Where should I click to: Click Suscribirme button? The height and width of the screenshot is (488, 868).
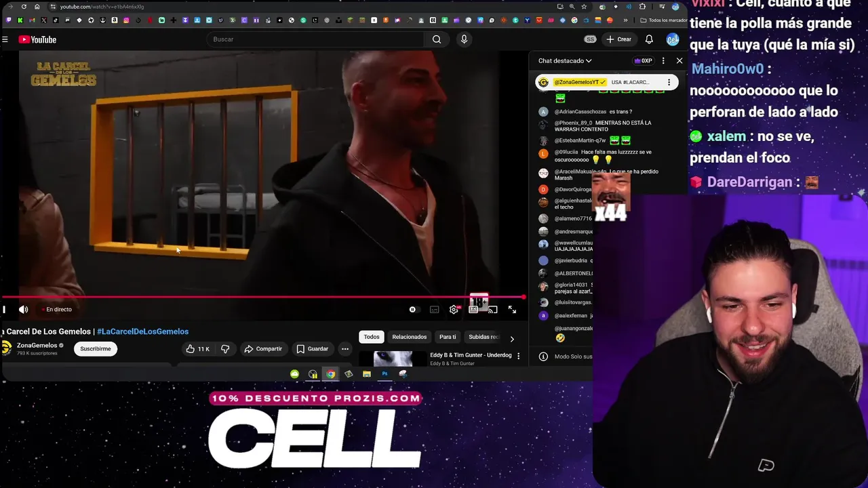96,349
